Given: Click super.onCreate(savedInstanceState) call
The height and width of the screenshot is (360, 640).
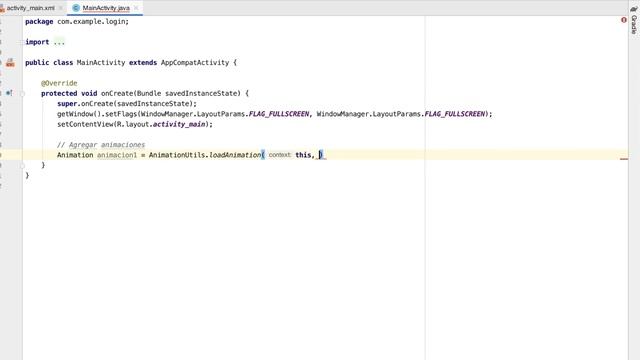Looking at the screenshot, I should [x=127, y=104].
